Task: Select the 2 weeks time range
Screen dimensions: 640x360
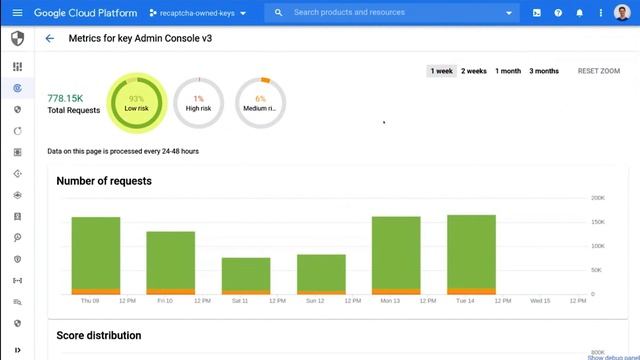Action: tap(473, 71)
